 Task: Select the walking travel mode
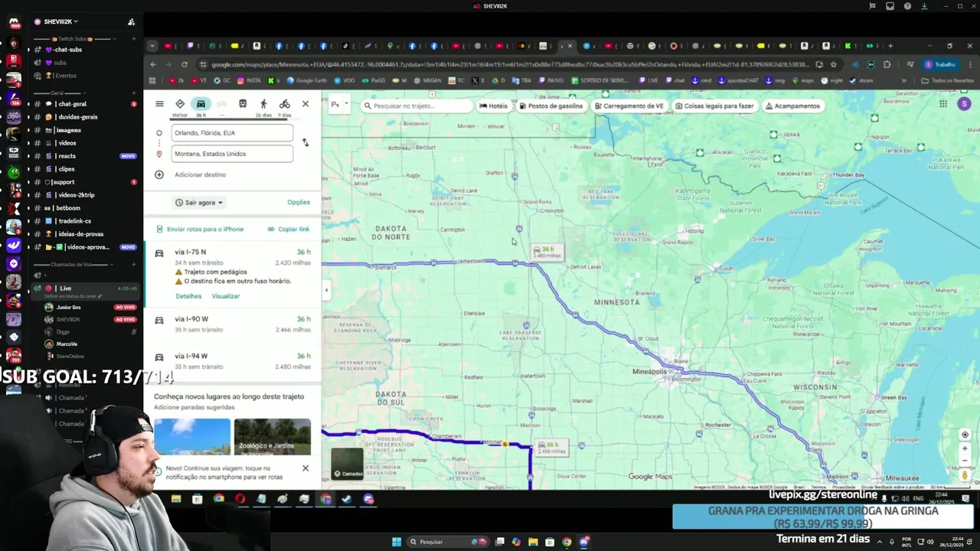pos(263,104)
